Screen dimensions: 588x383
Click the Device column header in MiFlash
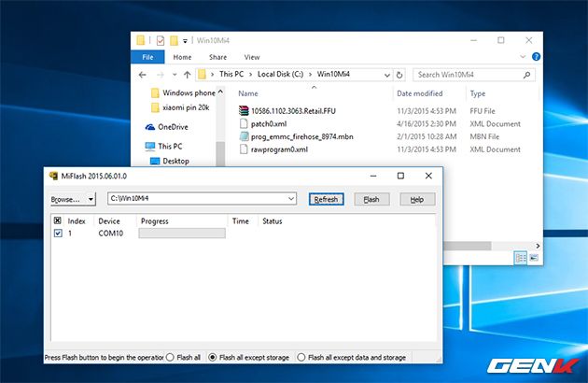(x=109, y=221)
